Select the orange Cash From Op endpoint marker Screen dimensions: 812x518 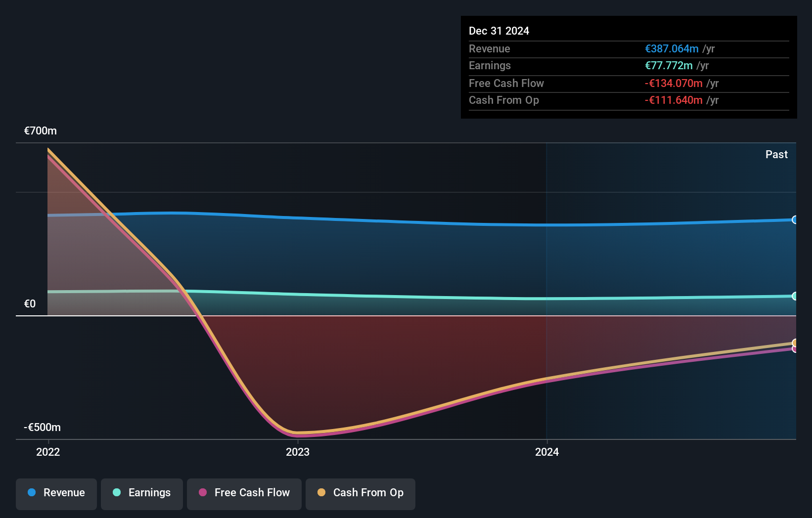[795, 343]
